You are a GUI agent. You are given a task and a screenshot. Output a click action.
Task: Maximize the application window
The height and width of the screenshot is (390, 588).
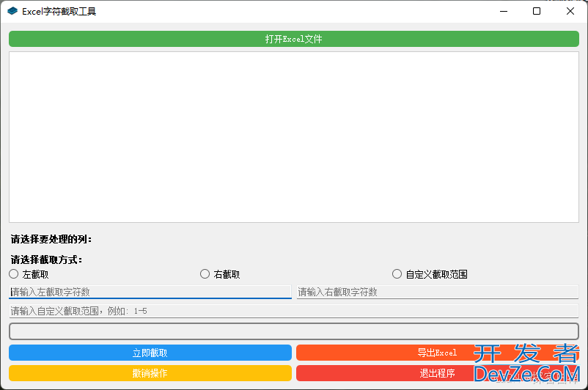click(537, 12)
